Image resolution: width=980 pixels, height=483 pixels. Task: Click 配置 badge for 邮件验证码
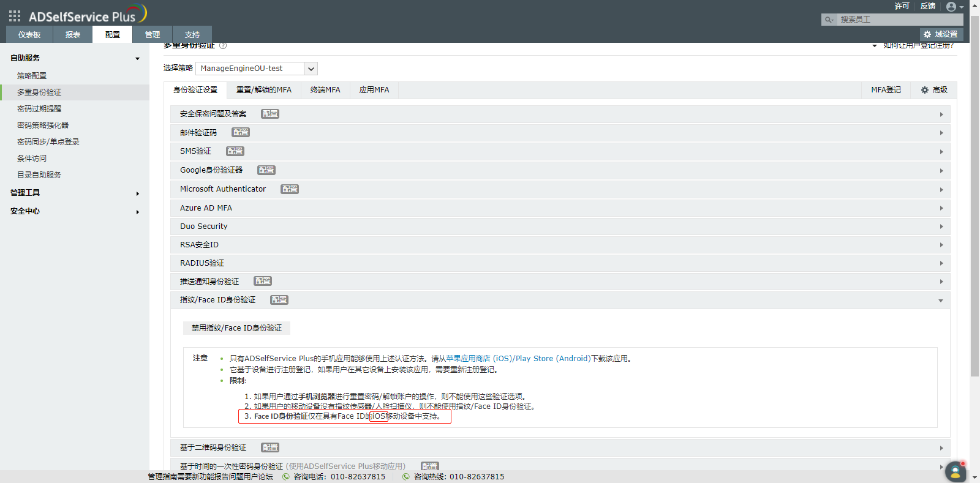tap(241, 132)
